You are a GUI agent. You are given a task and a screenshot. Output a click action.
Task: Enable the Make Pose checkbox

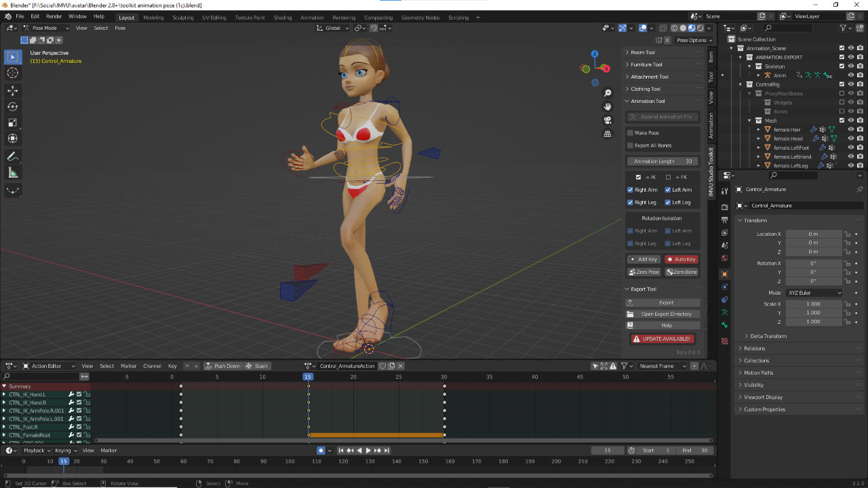pos(630,133)
